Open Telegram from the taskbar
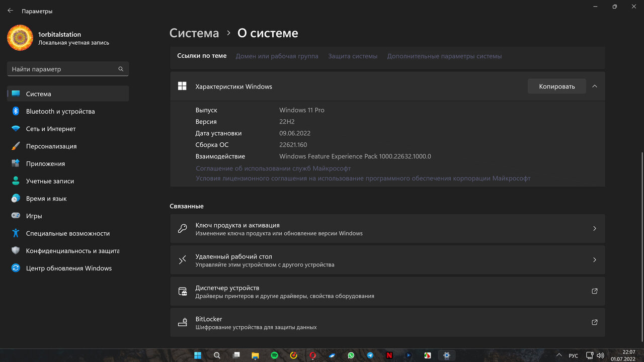 [370, 355]
